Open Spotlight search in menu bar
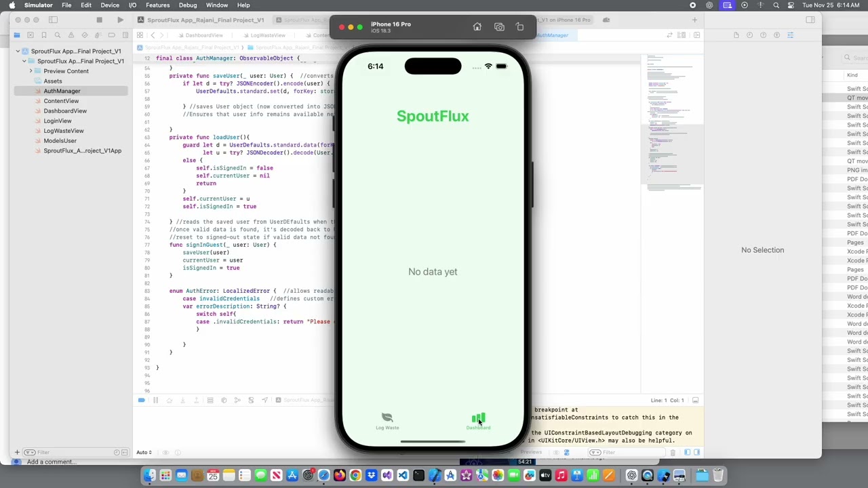The width and height of the screenshot is (868, 488). coord(776,5)
